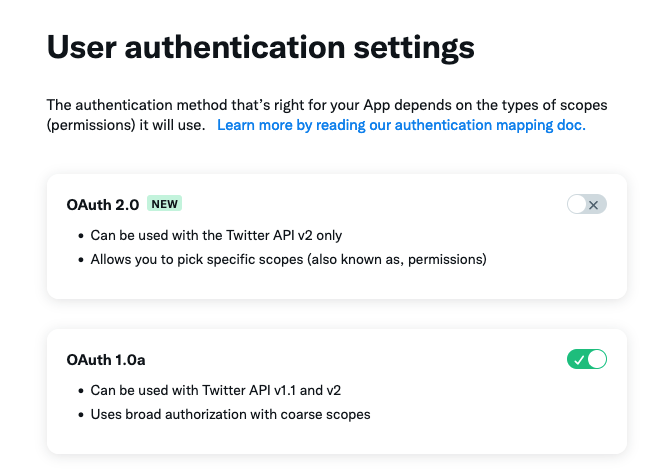Screen dimensions: 669x475
Task: Click the bullet dot before 'Can be used with the Twitter API v2 only'
Action: click(81, 236)
